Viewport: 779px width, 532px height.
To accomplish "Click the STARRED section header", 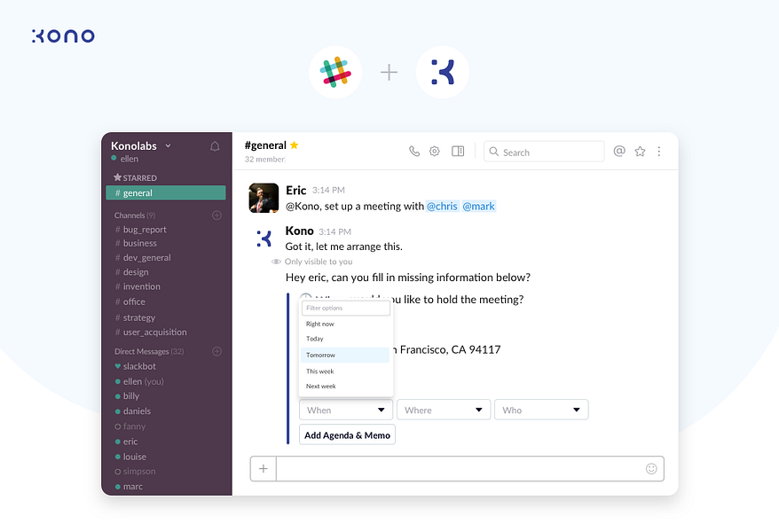I will 135,177.
